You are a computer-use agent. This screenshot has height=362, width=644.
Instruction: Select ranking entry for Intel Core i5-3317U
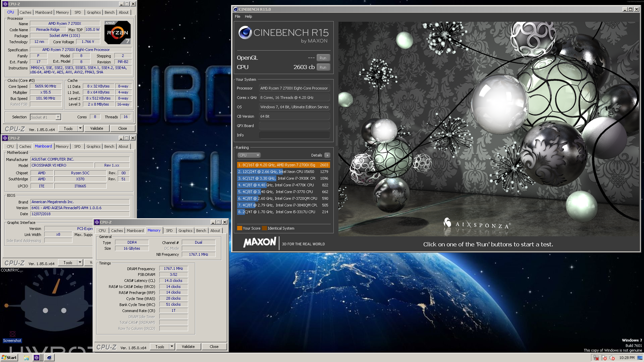pos(283,212)
